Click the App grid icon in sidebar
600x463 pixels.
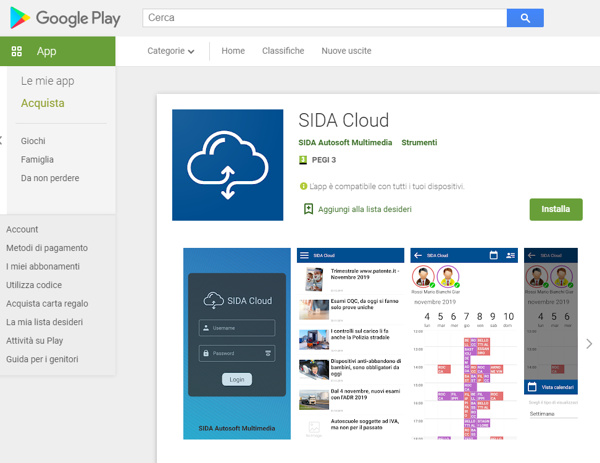[17, 51]
